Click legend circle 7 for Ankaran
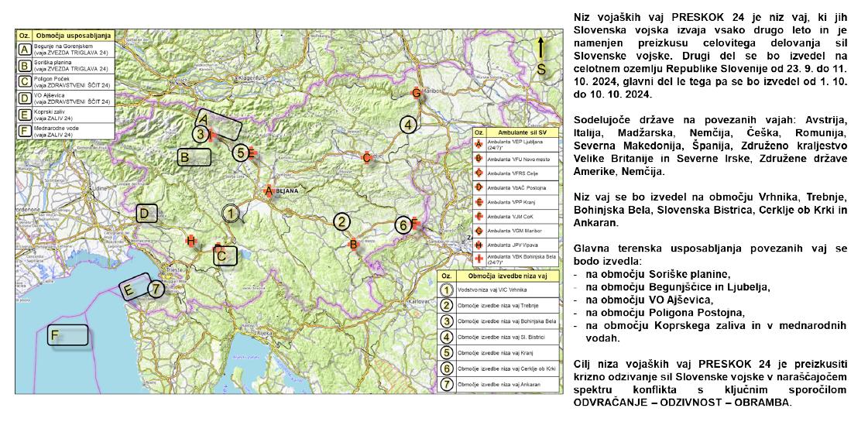The height and width of the screenshot is (432, 868). (x=446, y=384)
